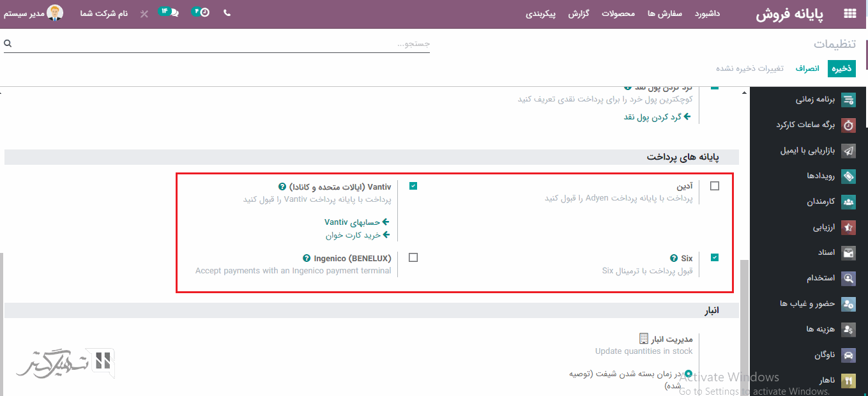Open کارمندان settings via people icon

click(848, 202)
